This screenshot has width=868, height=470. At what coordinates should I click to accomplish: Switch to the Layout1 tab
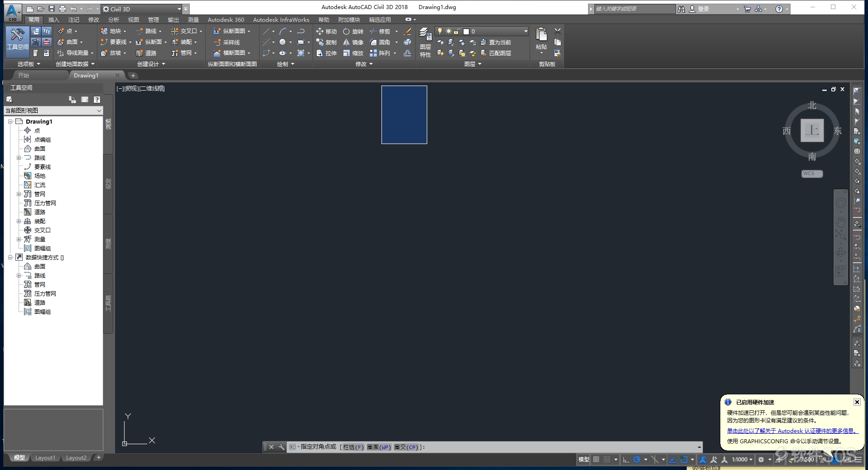pyautogui.click(x=45, y=458)
